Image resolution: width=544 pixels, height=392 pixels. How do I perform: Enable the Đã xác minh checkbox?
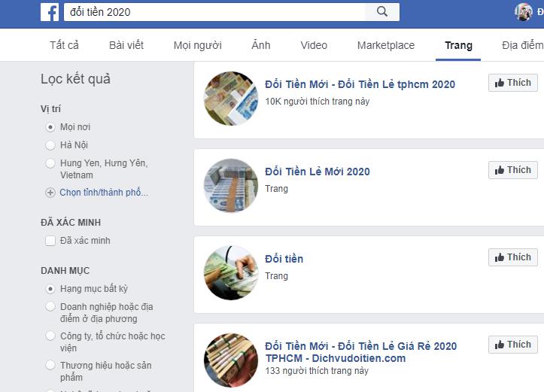pos(50,241)
